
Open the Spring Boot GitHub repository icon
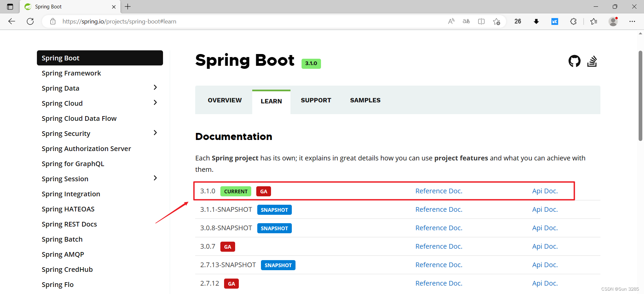click(574, 61)
